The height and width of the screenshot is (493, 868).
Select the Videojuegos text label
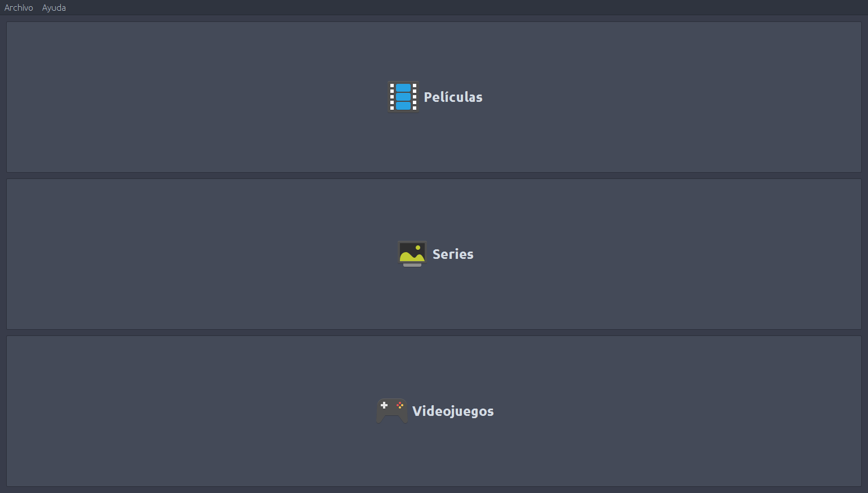click(453, 411)
